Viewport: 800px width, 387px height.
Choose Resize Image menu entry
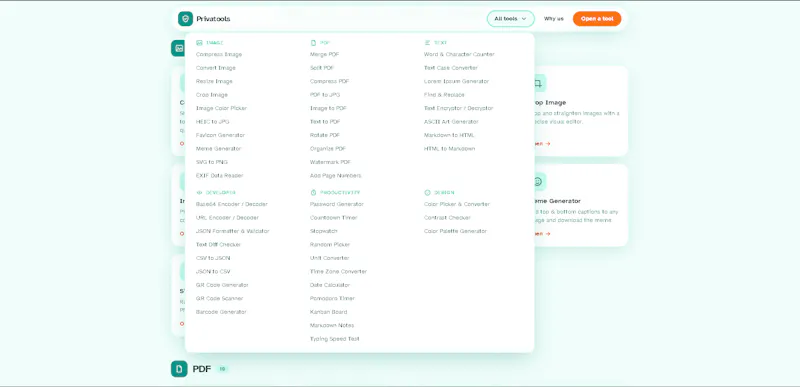214,82
